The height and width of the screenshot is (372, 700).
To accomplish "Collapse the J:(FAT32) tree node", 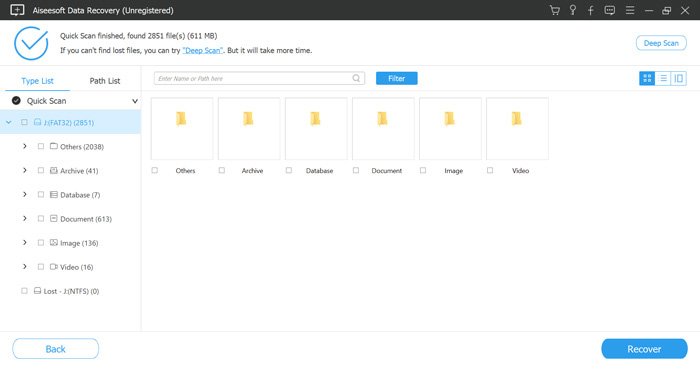I will tap(8, 122).
